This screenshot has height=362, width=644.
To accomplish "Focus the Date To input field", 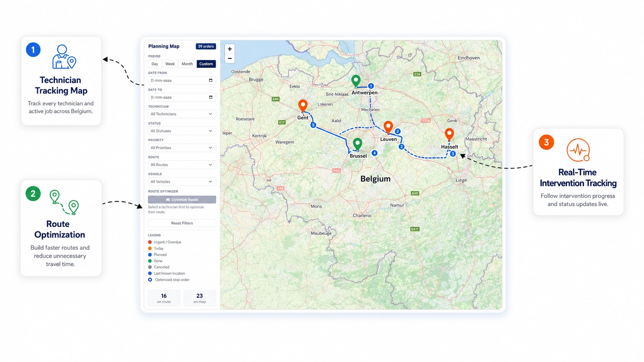I will pyautogui.click(x=182, y=97).
